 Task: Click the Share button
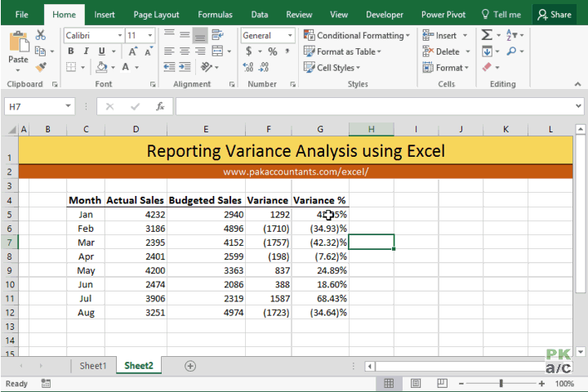(555, 15)
